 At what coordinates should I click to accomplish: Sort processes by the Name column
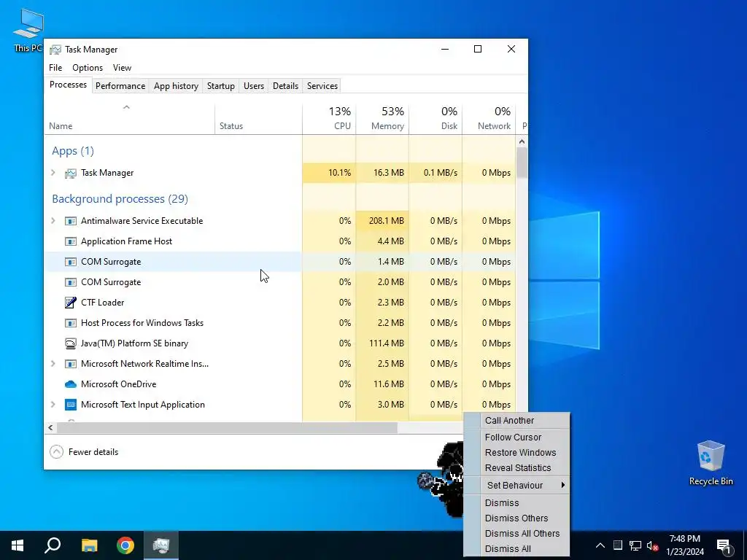point(130,119)
